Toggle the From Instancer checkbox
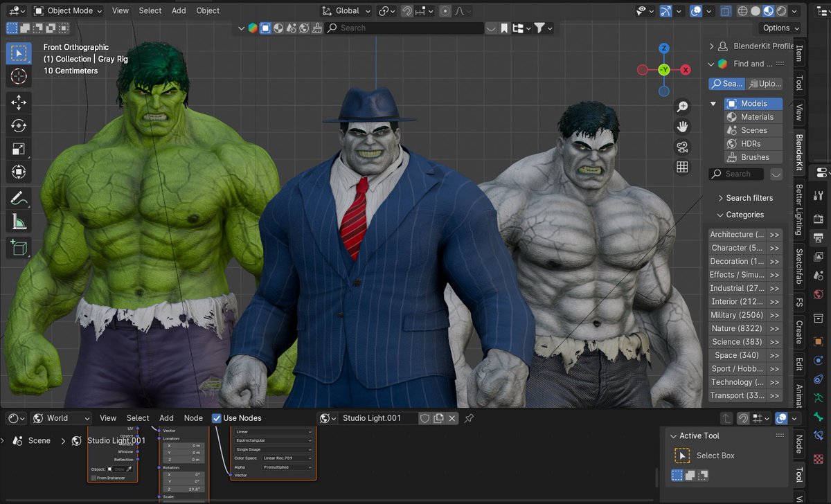 click(93, 478)
